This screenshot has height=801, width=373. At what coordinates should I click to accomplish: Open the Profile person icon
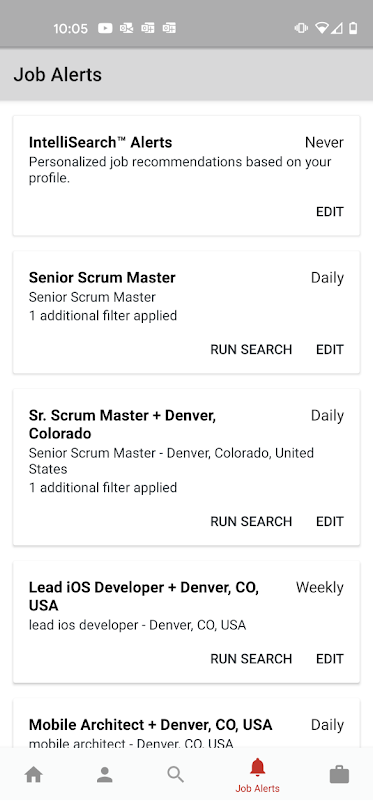(105, 775)
